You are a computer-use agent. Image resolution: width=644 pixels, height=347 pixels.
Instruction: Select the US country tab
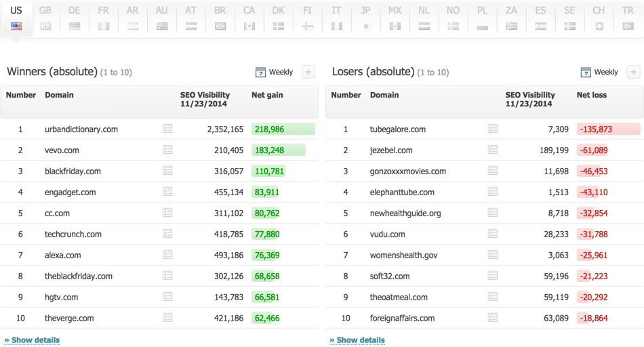pos(16,18)
